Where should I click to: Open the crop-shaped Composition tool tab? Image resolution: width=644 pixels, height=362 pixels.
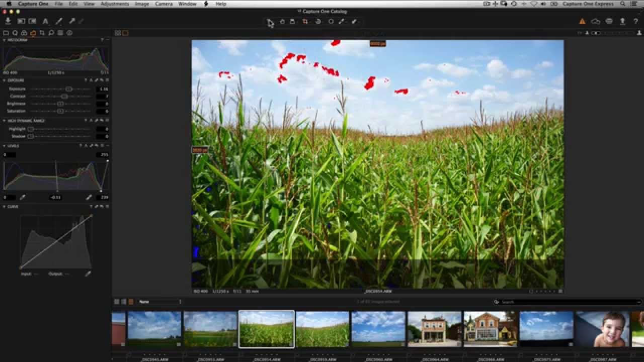pyautogui.click(x=42, y=33)
